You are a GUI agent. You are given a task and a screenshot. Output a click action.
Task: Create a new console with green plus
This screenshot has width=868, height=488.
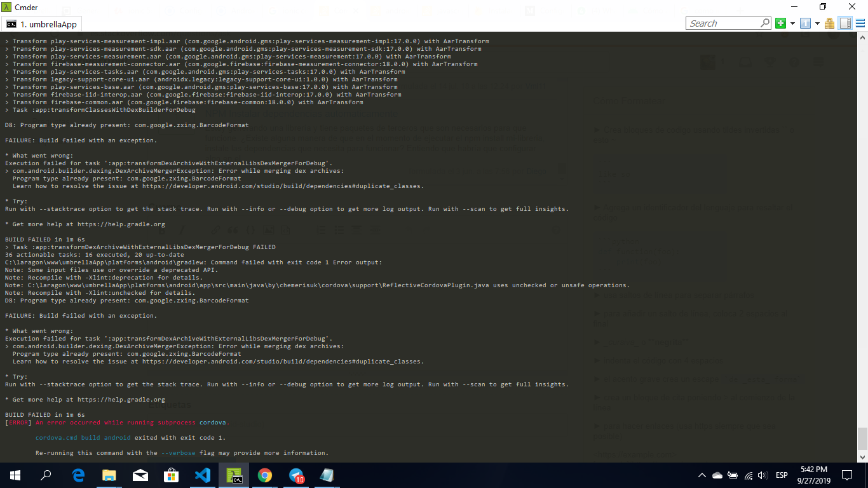click(x=780, y=24)
